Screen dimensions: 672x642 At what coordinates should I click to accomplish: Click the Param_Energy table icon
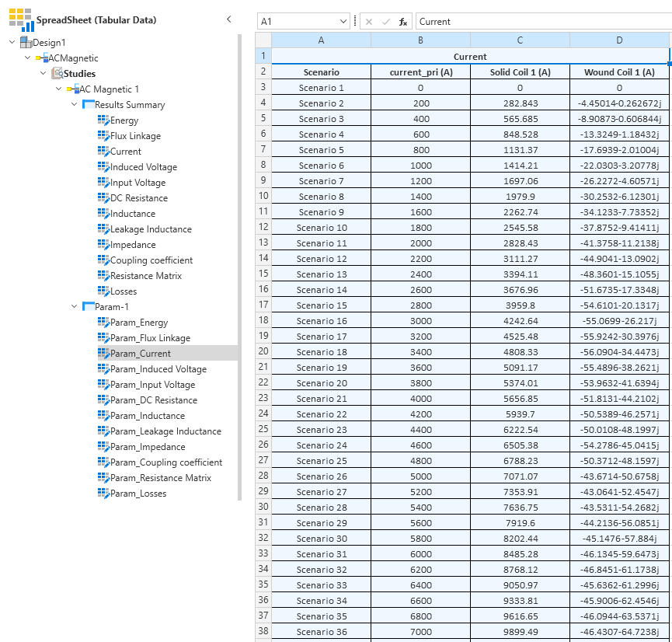click(x=104, y=323)
